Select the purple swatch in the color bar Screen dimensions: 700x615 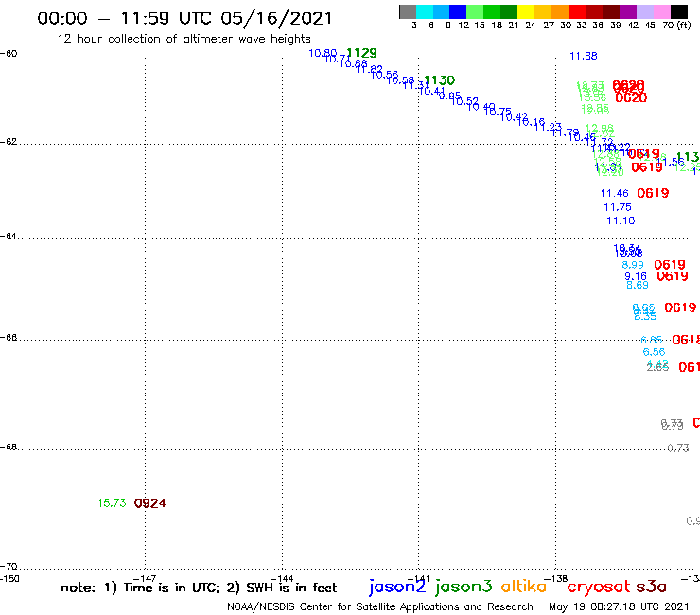point(628,11)
